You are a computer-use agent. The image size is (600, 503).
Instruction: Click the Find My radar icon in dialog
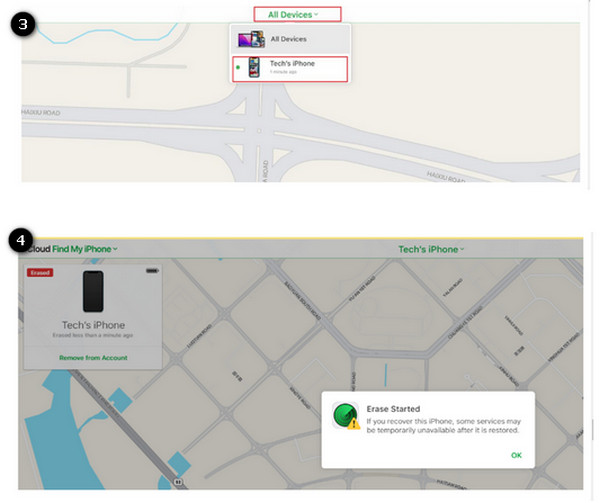click(x=346, y=416)
